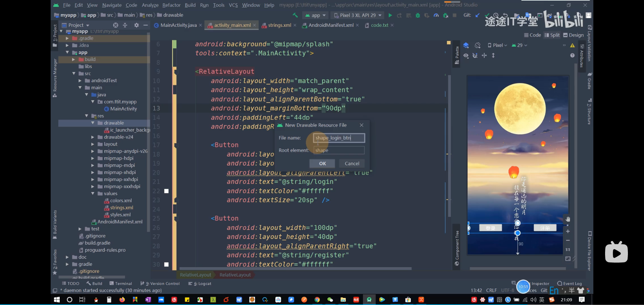Click the Select Design Surface layers icon
This screenshot has width=644, height=305.
(466, 45)
